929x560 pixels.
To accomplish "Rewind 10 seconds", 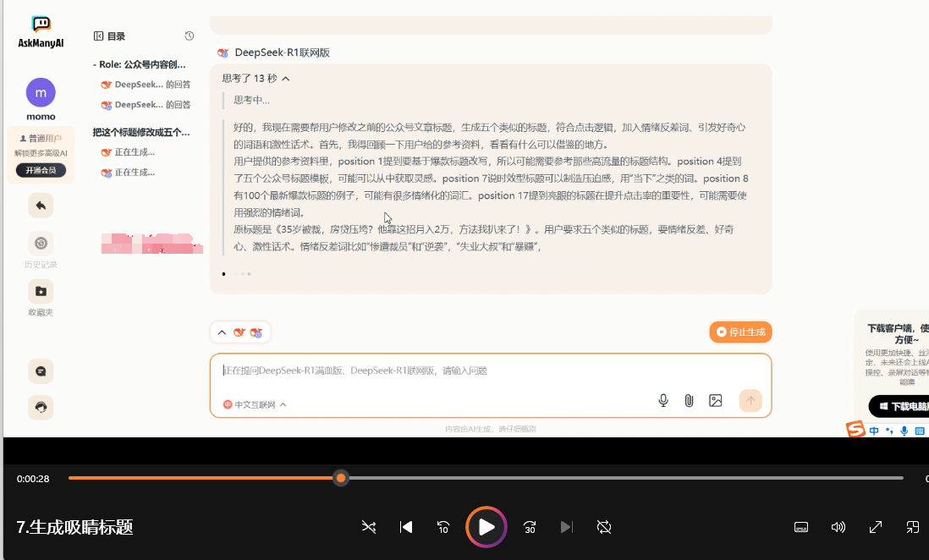I will click(443, 527).
